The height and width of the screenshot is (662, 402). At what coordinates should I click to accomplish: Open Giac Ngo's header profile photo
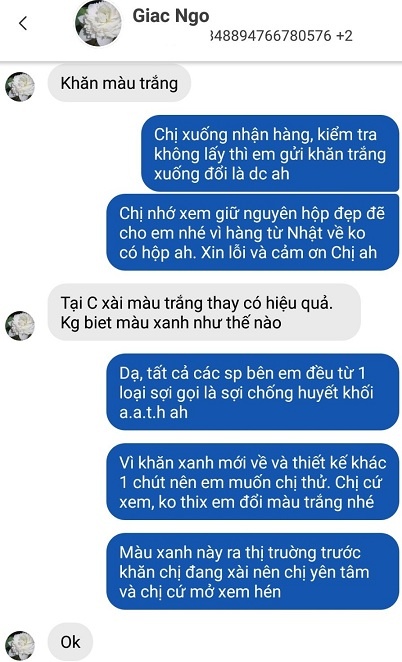(x=98, y=23)
